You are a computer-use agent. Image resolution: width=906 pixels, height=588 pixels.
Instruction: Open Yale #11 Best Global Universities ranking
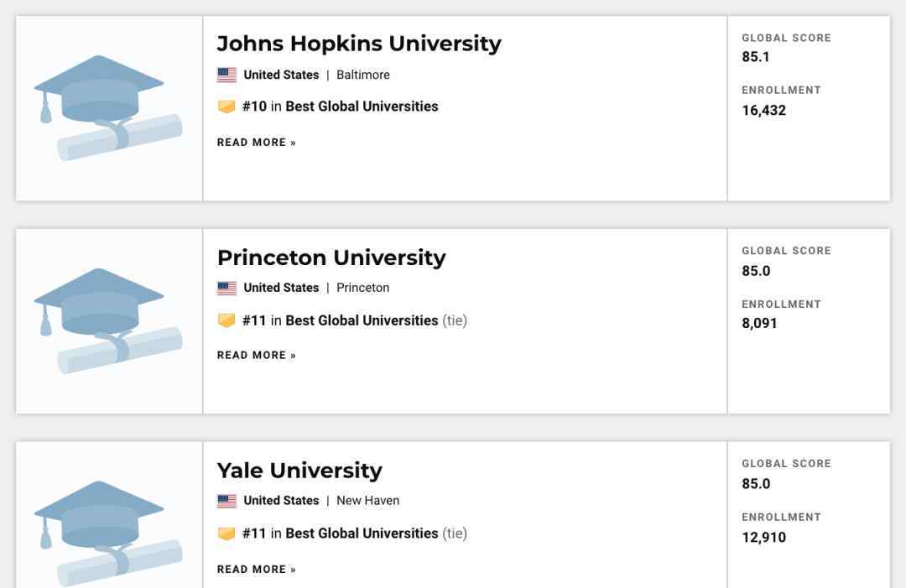tap(341, 533)
